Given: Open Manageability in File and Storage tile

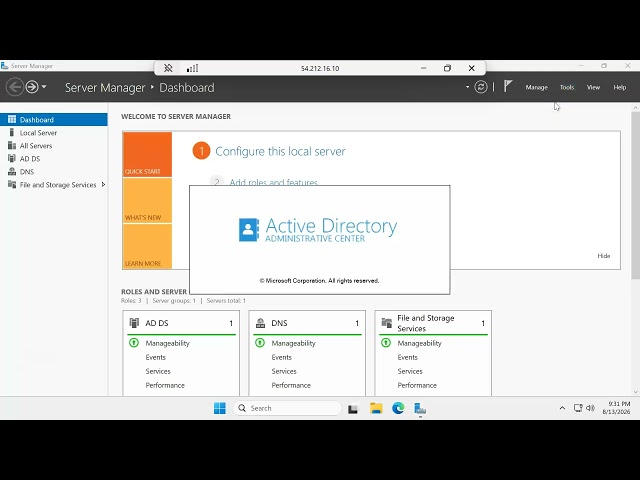Looking at the screenshot, I should pos(420,343).
